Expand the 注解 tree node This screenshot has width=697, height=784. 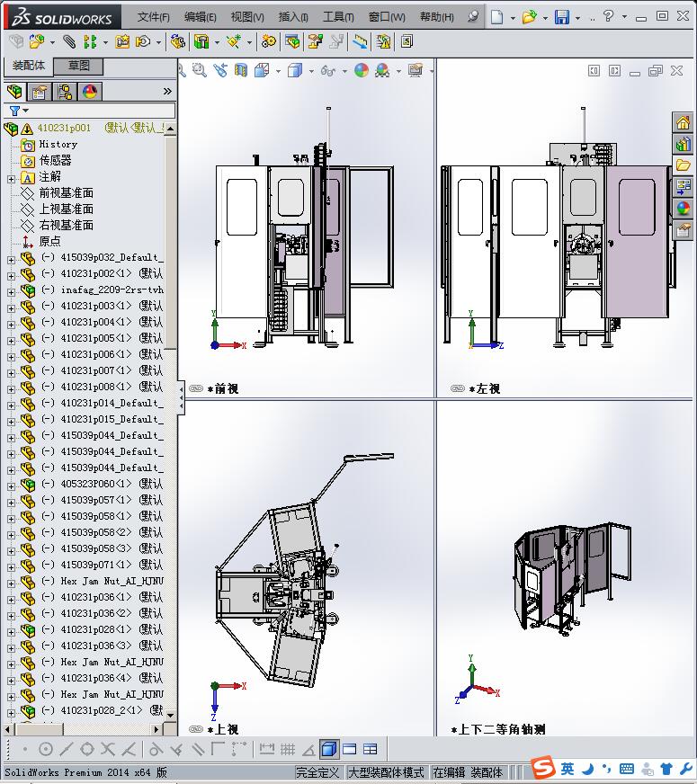tap(11, 179)
